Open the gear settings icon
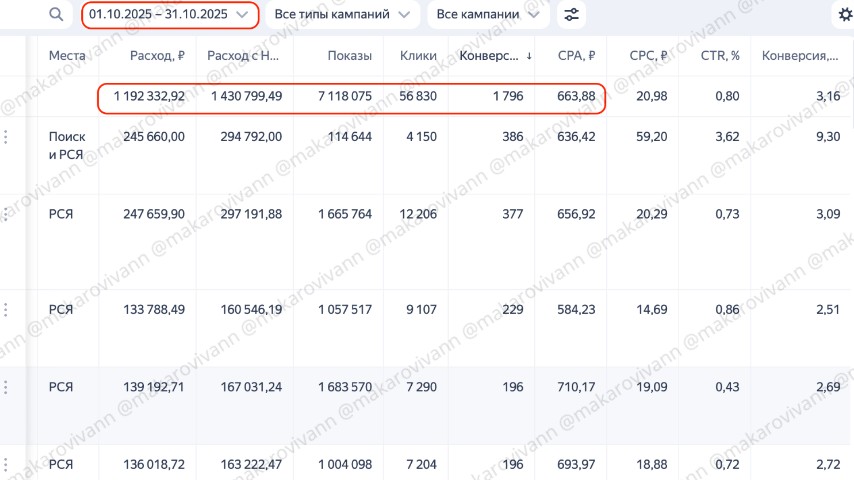 845,15
